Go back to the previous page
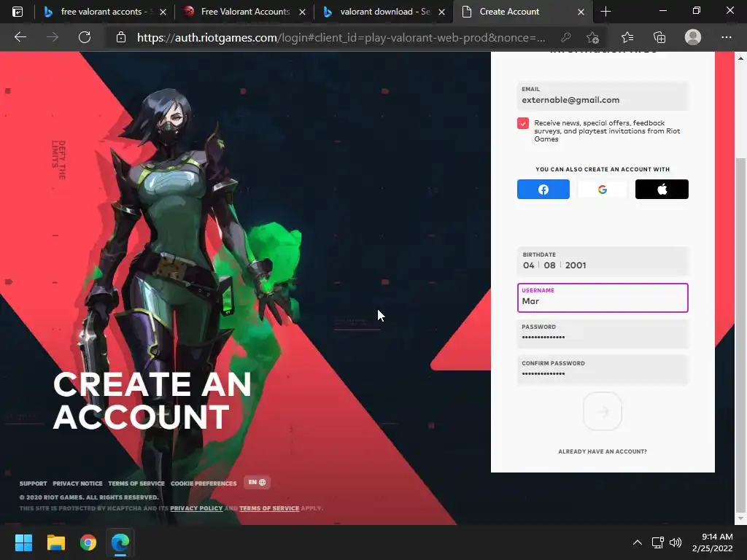Screen dimensions: 747x560 click(20, 37)
